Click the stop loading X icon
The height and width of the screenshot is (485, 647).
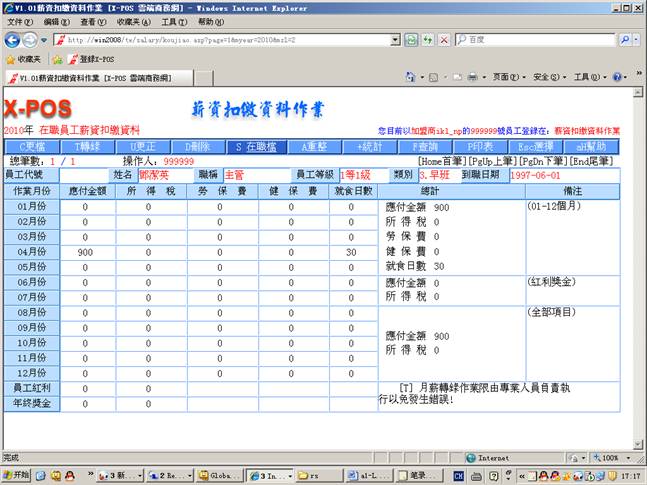(x=443, y=39)
